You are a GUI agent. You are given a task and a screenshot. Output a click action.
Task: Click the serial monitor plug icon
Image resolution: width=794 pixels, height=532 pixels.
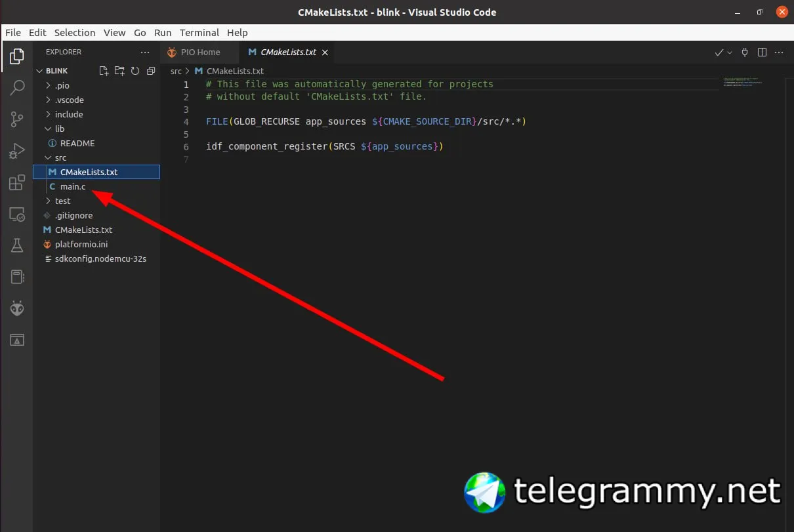[745, 52]
